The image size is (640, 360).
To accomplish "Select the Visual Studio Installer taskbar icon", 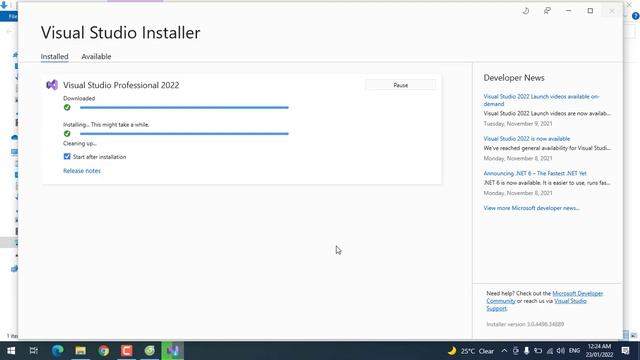I will [173, 351].
